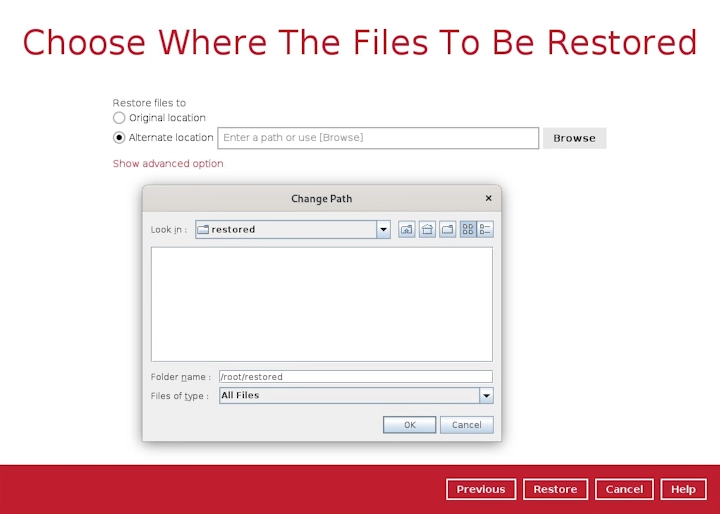
Task: Select Alternate location radio button
Action: [119, 138]
